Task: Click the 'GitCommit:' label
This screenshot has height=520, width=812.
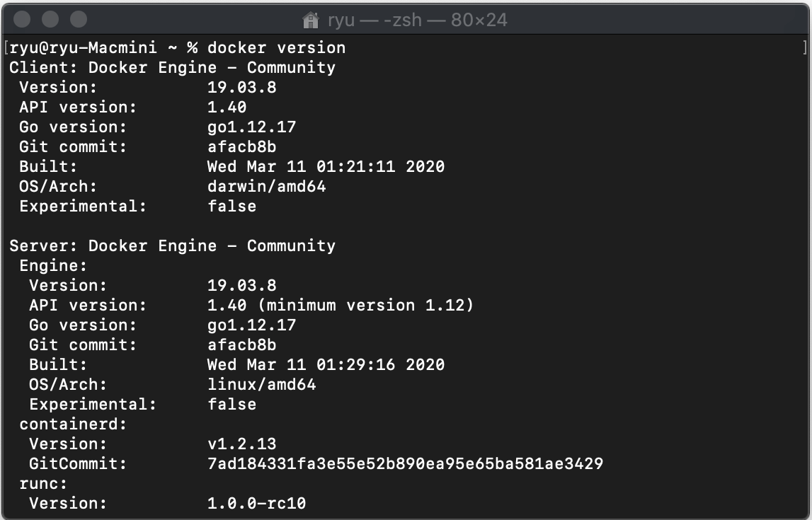Action: (78, 463)
